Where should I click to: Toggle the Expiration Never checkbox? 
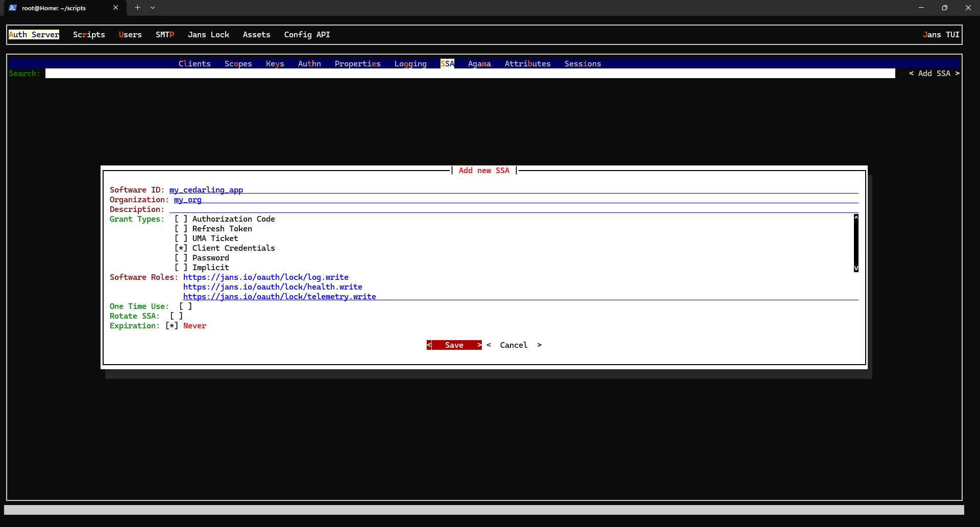click(171, 326)
